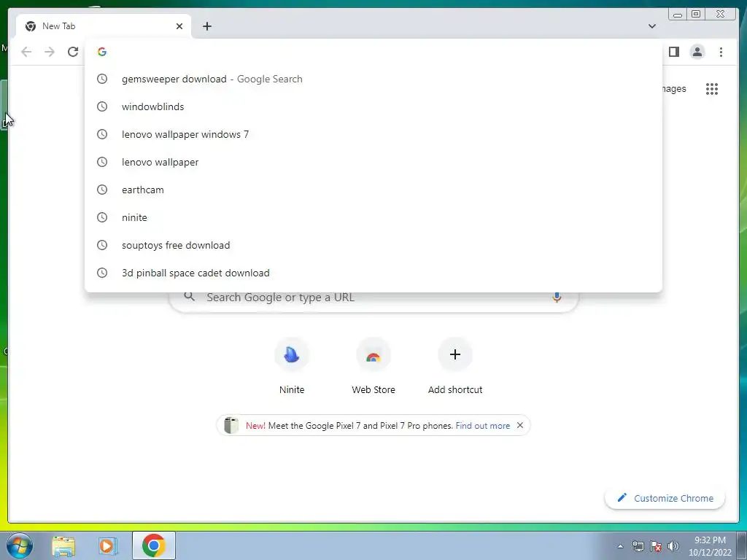
Task: Open the side panel
Action: pos(673,52)
